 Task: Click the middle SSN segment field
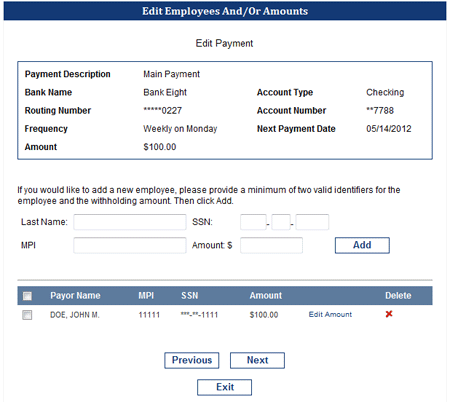pyautogui.click(x=281, y=222)
